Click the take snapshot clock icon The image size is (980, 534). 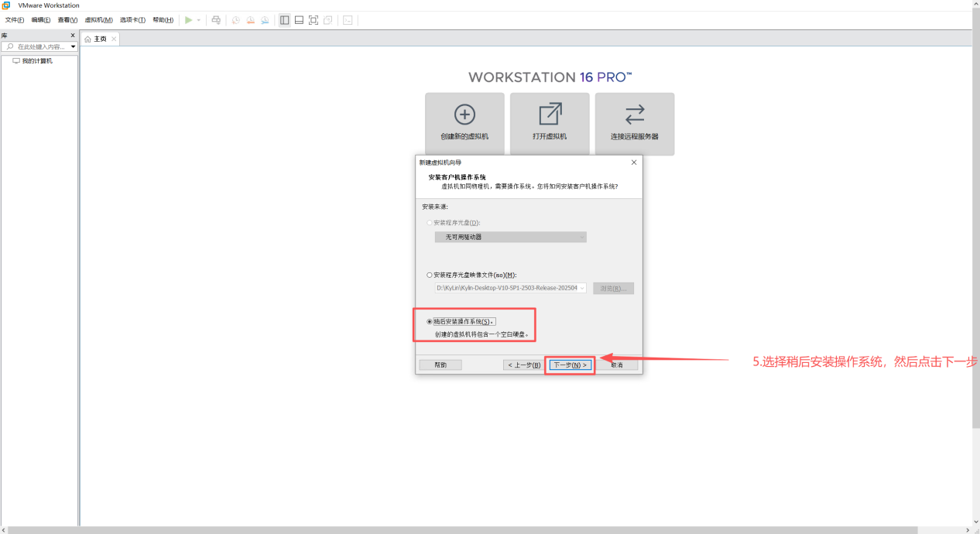point(236,20)
